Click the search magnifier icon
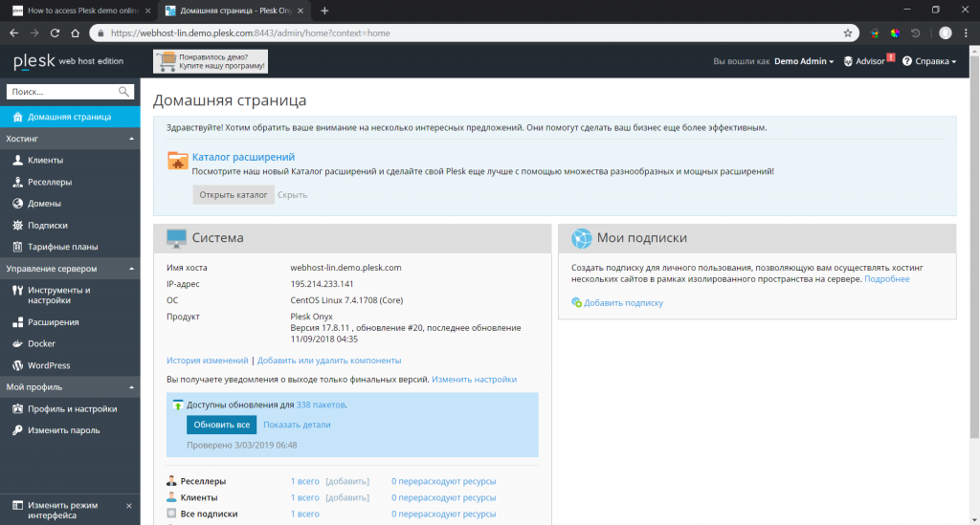This screenshot has height=525, width=980. coord(123,92)
